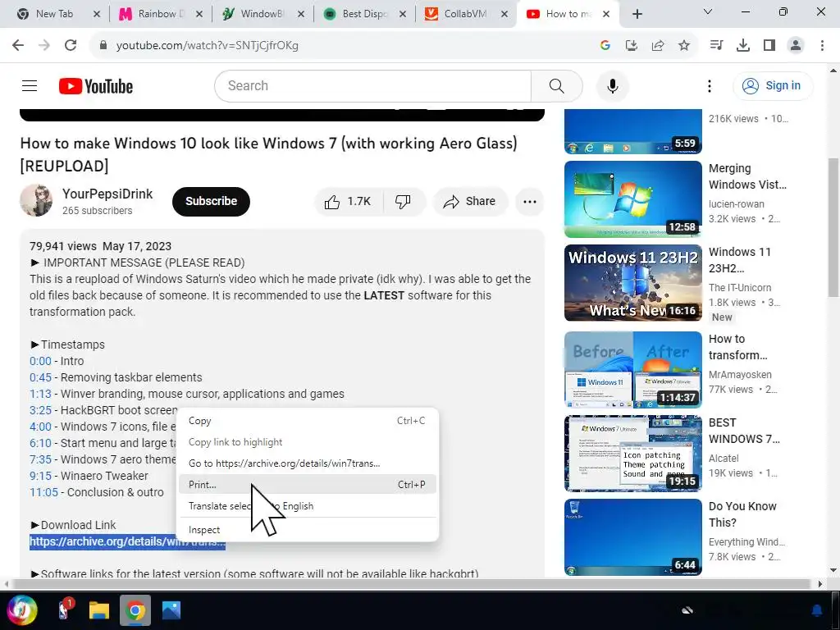Open a new browser tab

[637, 14]
